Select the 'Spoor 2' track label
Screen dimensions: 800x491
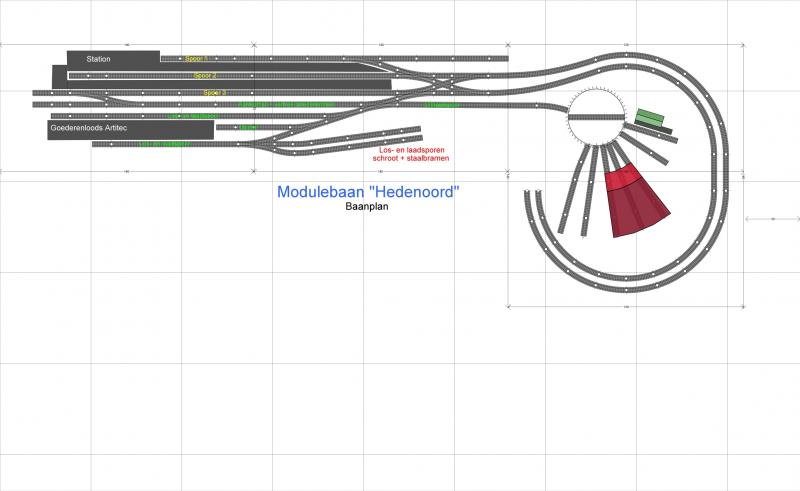click(205, 76)
